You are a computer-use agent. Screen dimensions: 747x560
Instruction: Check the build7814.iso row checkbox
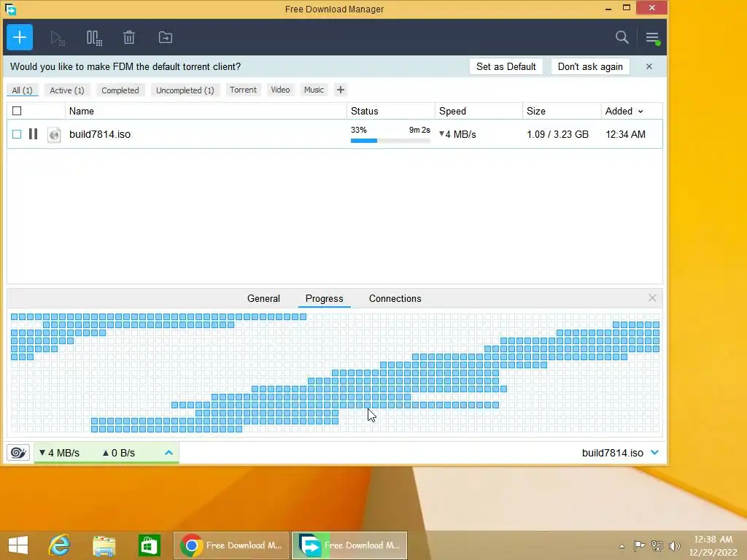[17, 134]
